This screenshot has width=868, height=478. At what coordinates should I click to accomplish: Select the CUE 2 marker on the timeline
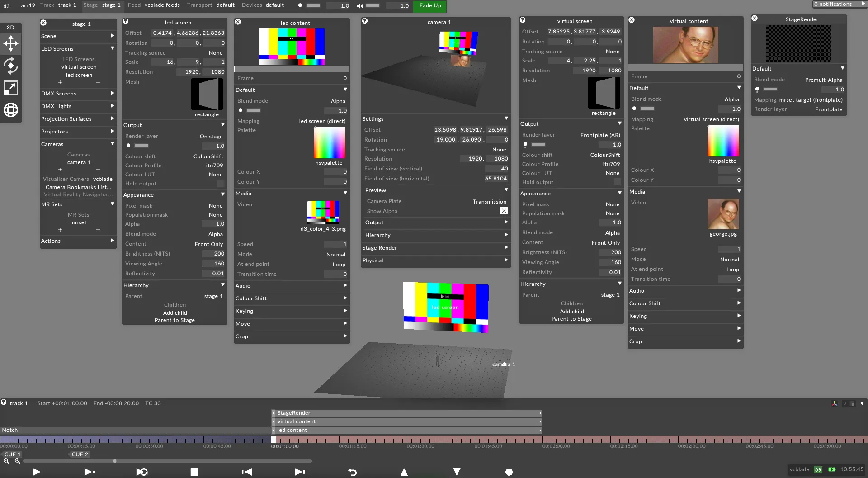[x=79, y=454]
